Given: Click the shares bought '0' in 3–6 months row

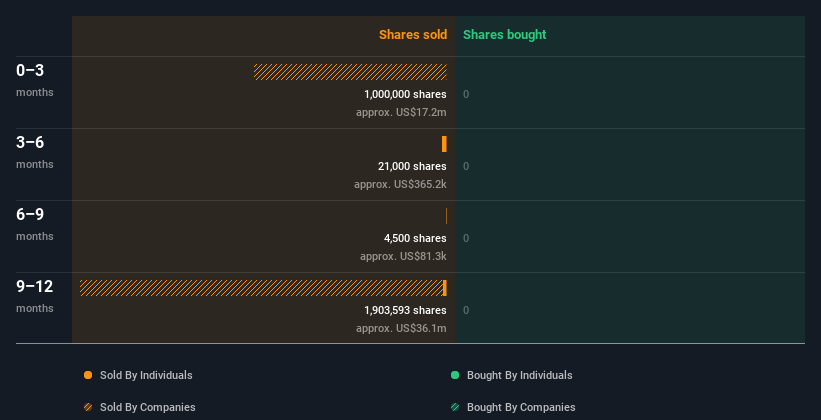Looking at the screenshot, I should (x=466, y=167).
